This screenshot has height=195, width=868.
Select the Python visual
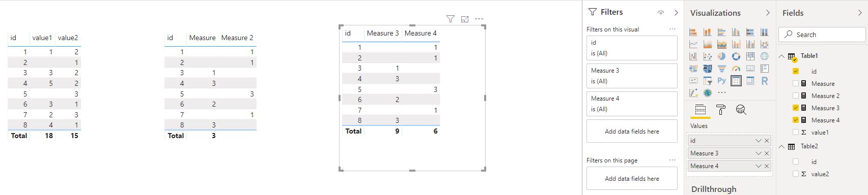[722, 81]
